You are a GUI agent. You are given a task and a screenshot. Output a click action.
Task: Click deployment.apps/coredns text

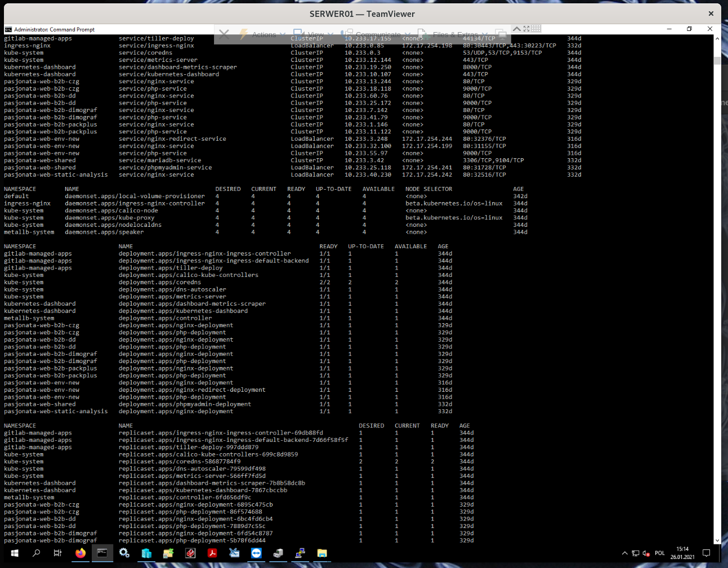pos(160,283)
